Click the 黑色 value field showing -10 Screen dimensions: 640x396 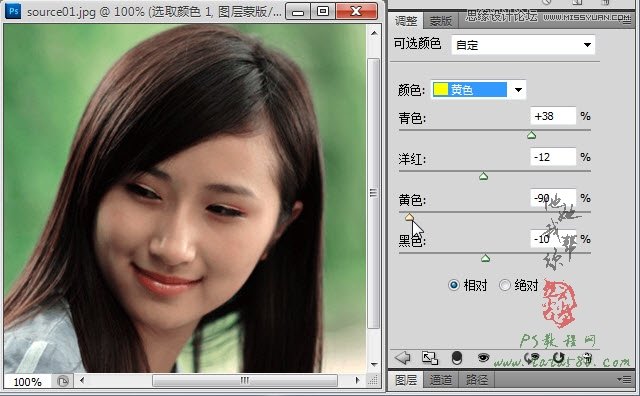tap(553, 239)
